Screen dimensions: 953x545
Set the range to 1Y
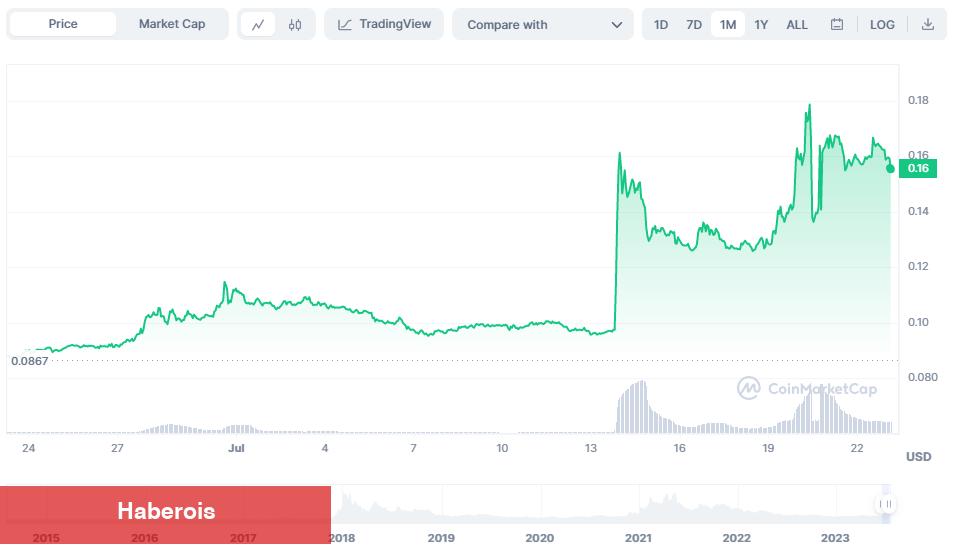pos(761,25)
